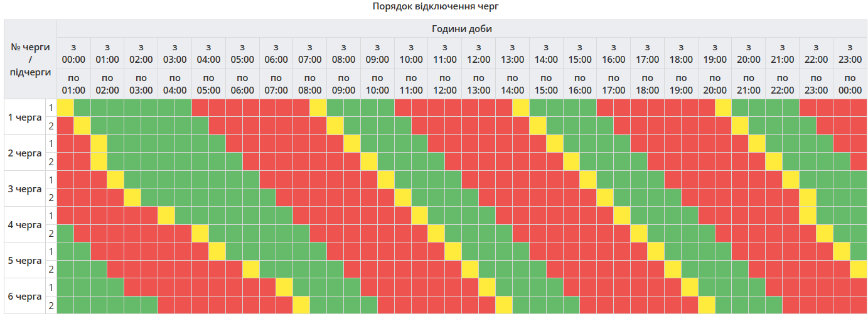Pick yellow cell under 03:00 in 4 черга subqueue 1
The image size is (868, 316).
click(166, 215)
